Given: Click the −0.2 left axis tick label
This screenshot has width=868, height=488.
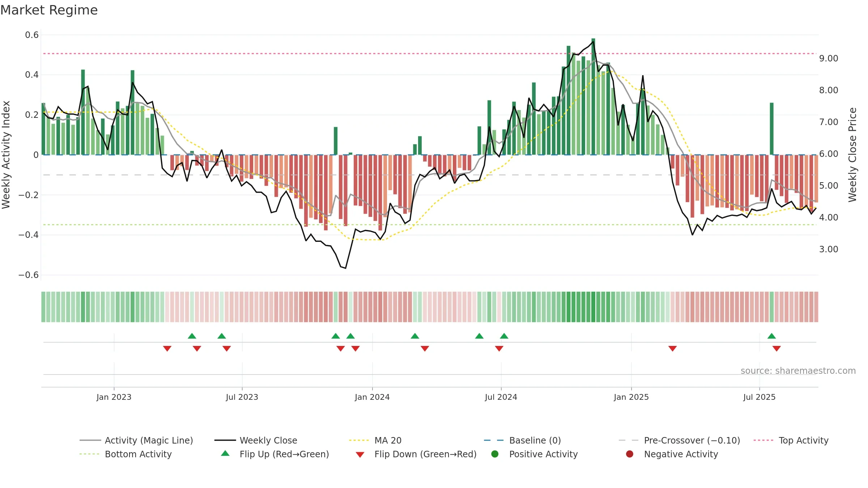Looking at the screenshot, I should (x=29, y=195).
